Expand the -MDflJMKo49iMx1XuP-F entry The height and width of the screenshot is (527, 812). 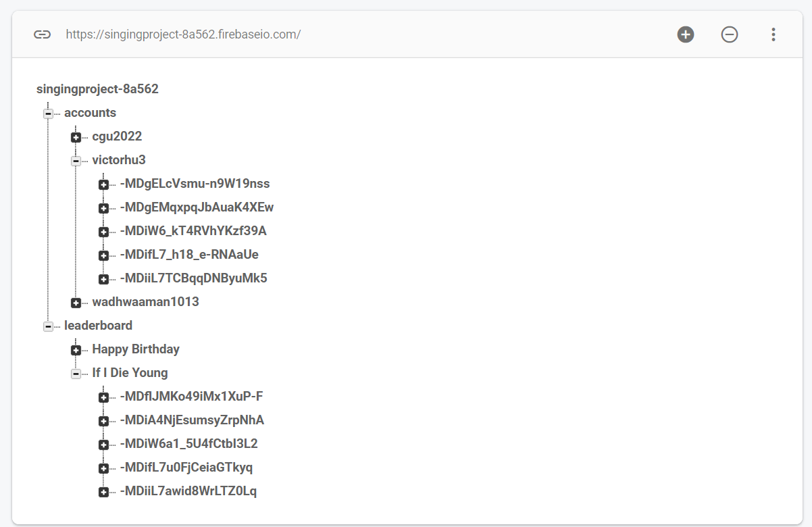[x=103, y=397]
